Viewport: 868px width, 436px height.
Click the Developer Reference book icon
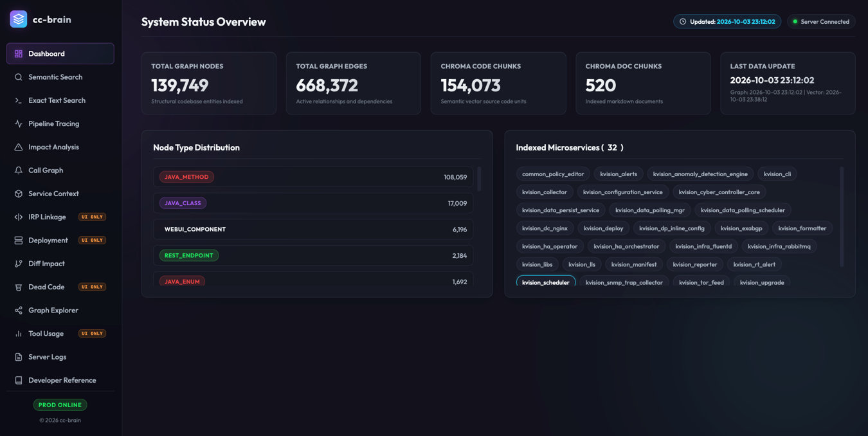pos(19,380)
